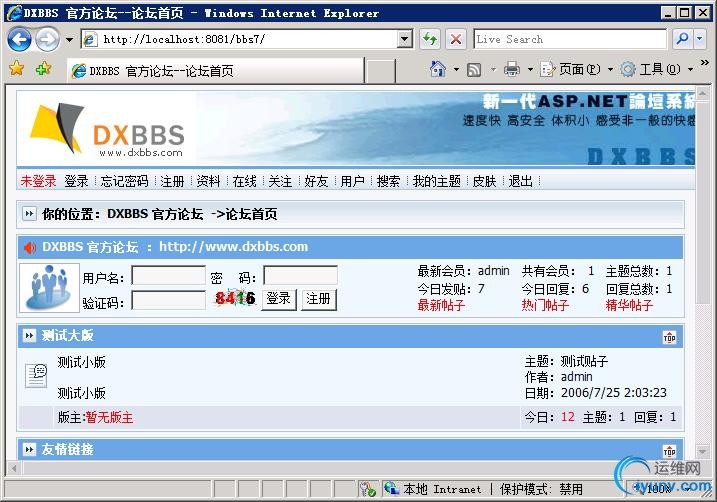Click TOP icon in 友情链接 header
This screenshot has height=502, width=717.
669,452
